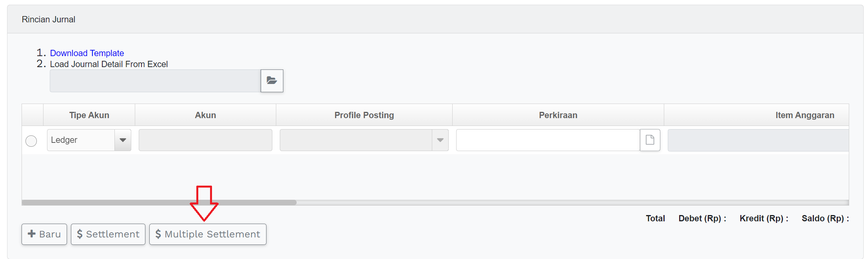Image resolution: width=868 pixels, height=259 pixels.
Task: Click the folder open browse icon
Action: pos(272,81)
